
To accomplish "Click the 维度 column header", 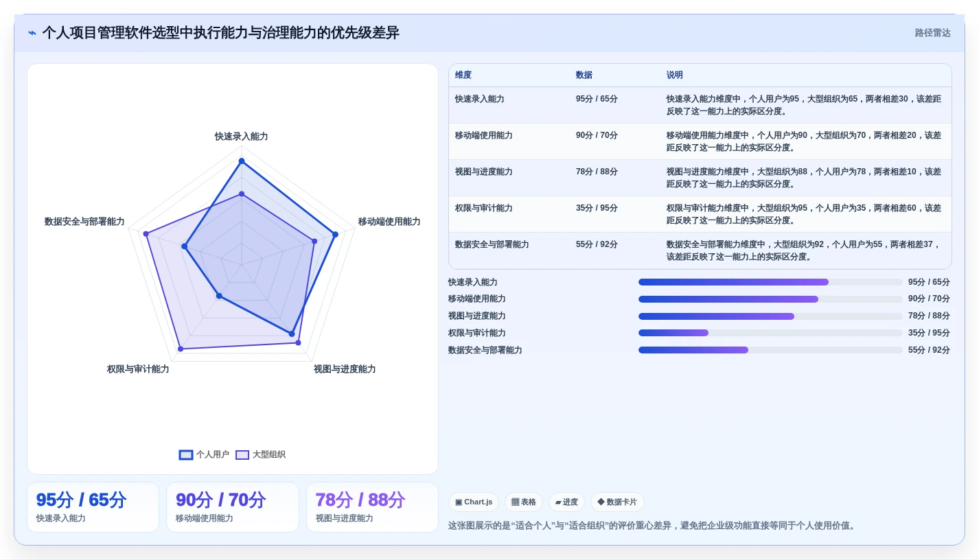I will pos(463,75).
